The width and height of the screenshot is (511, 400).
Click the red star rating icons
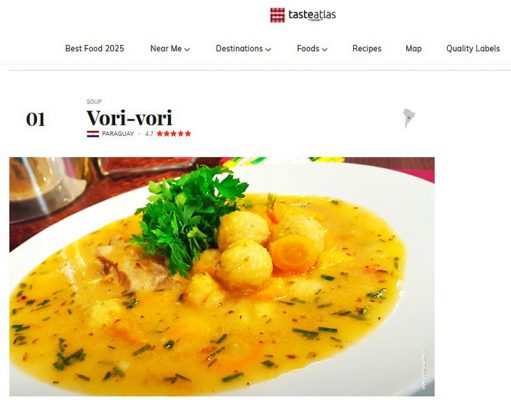click(x=174, y=134)
